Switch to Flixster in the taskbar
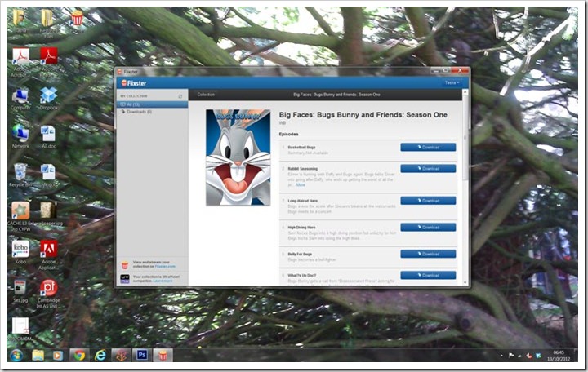Screen dimensions: 588x372 point(163,355)
